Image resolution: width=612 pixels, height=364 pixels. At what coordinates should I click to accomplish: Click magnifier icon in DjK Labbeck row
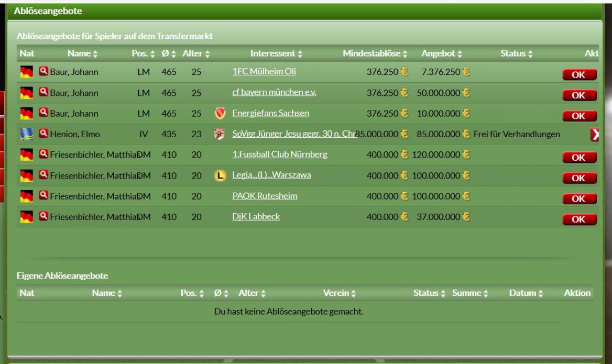tap(44, 217)
